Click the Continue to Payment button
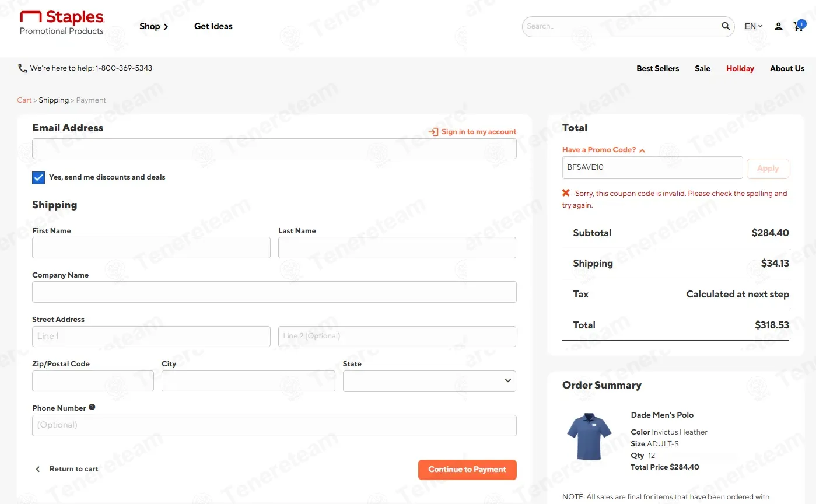The height and width of the screenshot is (504, 816). tap(467, 470)
